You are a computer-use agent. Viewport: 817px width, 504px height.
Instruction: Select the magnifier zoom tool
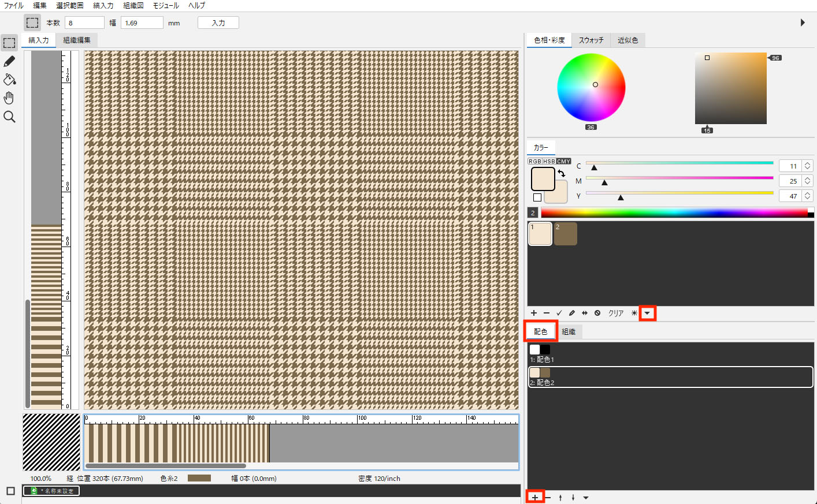(x=9, y=117)
